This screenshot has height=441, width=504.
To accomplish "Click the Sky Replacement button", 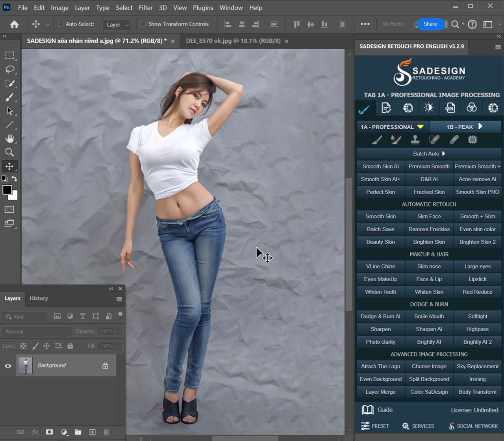I will click(477, 367).
